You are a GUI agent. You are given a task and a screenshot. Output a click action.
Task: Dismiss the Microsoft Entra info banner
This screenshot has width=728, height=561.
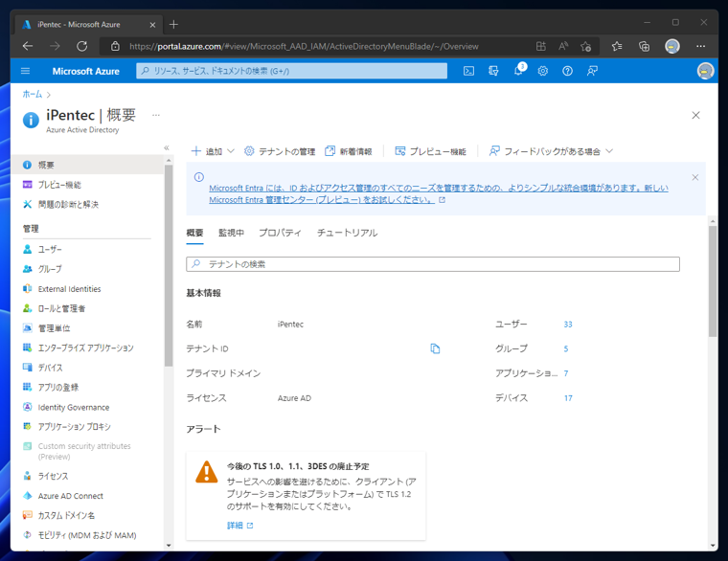pyautogui.click(x=695, y=177)
